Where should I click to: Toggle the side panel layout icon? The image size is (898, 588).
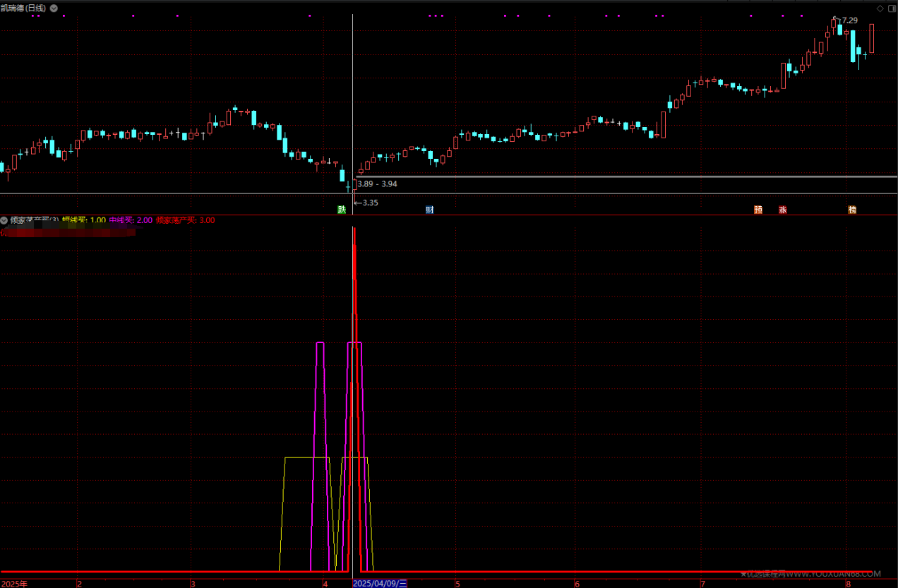[891, 8]
